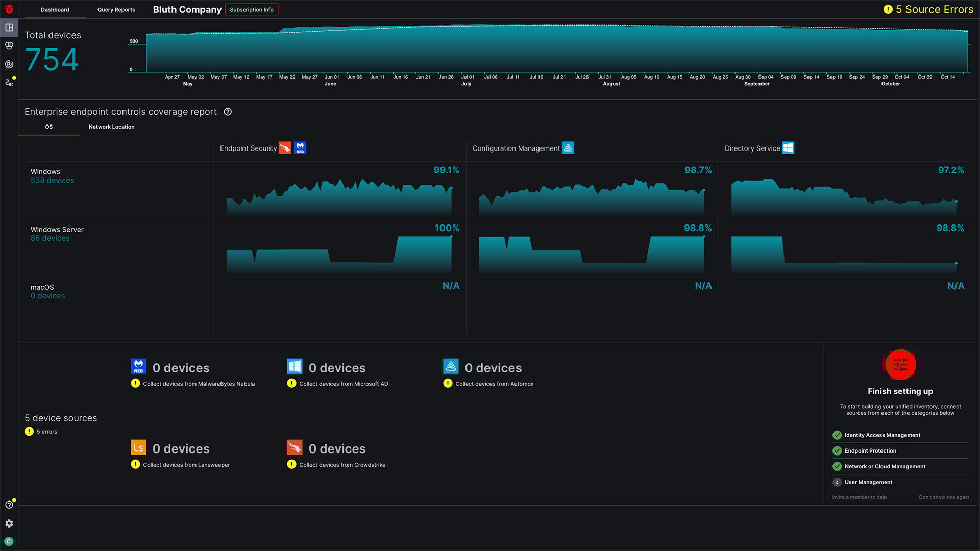Open the Venn diagram sidebar icon
Viewport: 980px width, 551px height.
pyautogui.click(x=9, y=46)
